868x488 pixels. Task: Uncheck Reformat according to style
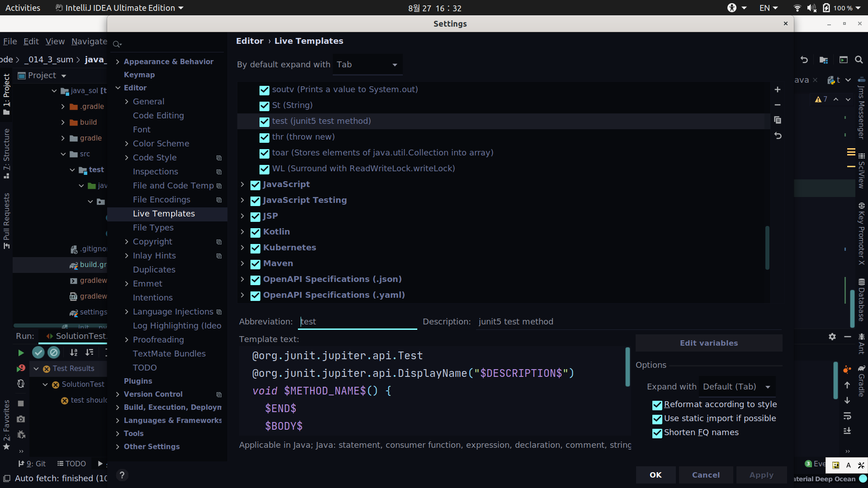657,405
